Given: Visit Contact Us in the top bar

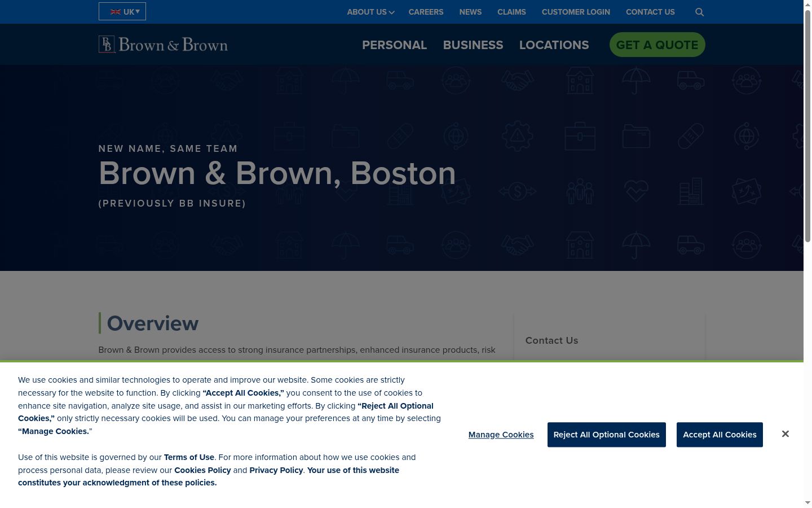Looking at the screenshot, I should point(650,12).
